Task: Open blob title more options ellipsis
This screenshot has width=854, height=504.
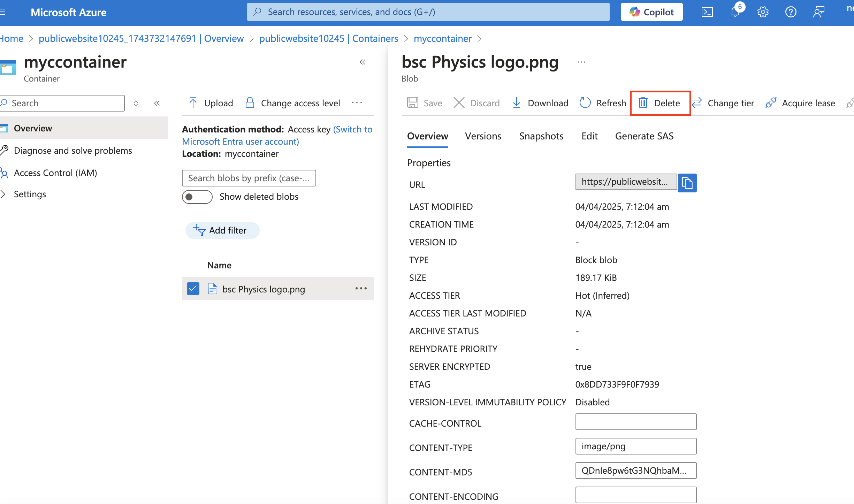Action: (x=581, y=62)
